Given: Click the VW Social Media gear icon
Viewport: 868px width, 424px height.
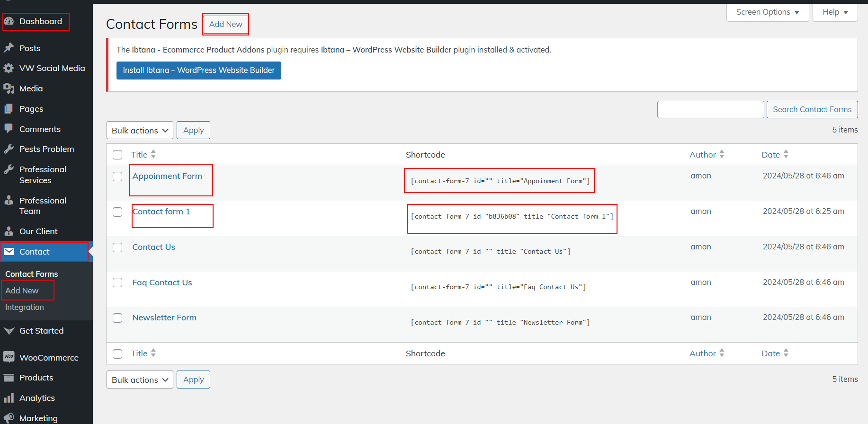Looking at the screenshot, I should [x=9, y=68].
